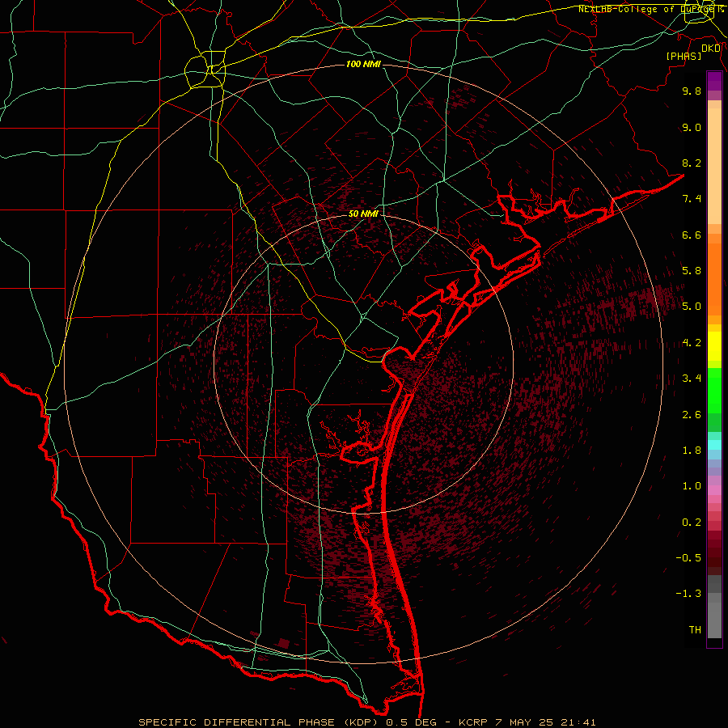Click the 0.2 color scale value
This screenshot has width=728, height=728.
click(x=692, y=523)
